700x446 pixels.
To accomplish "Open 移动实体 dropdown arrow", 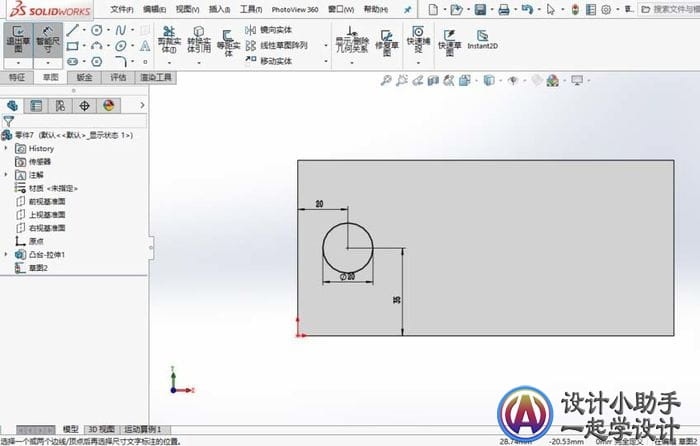I will click(x=326, y=61).
